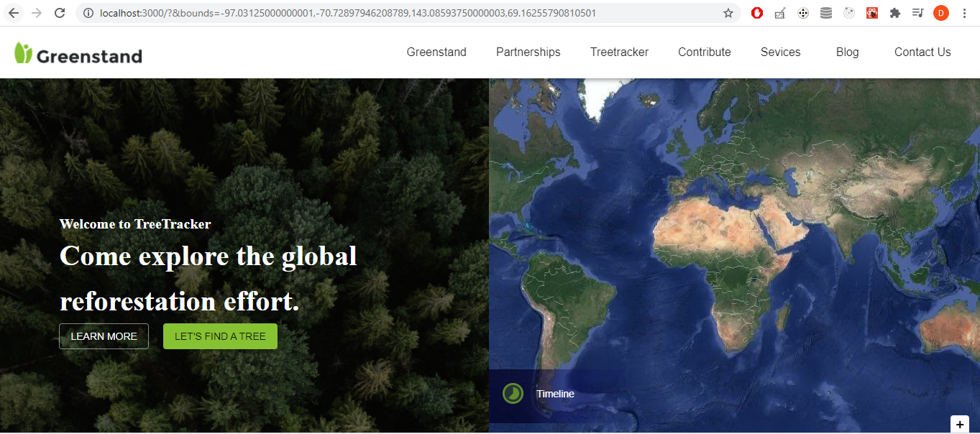Open the Contact Us page
Viewport: 980px width, 434px height.
click(922, 52)
